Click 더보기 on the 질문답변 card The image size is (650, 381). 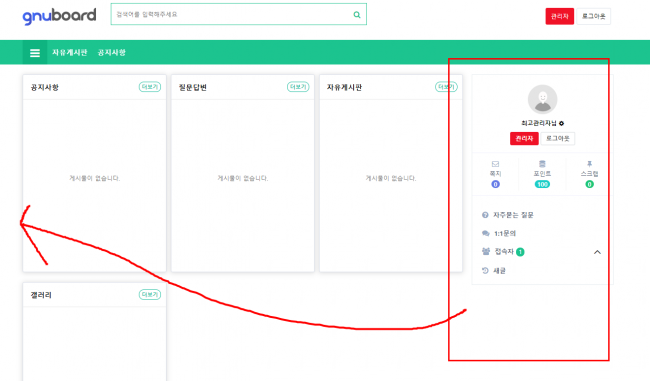(298, 87)
